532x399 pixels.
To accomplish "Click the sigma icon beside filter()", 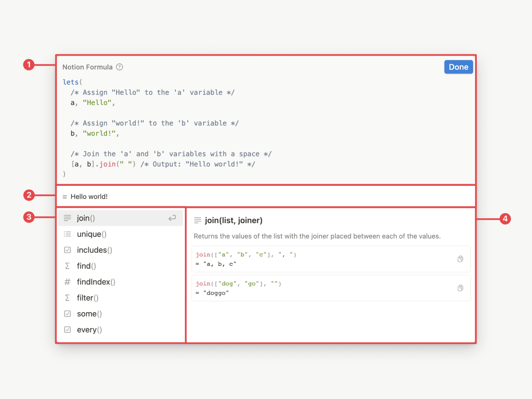I will pos(67,298).
